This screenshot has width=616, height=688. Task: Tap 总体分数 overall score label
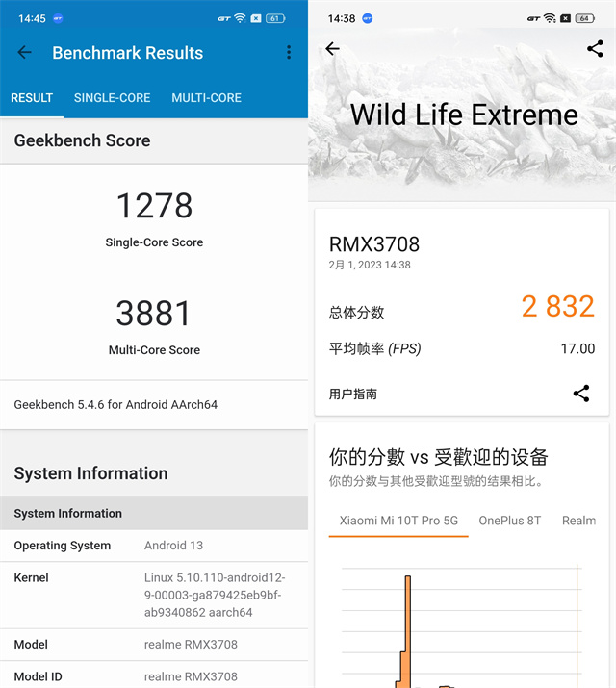click(x=356, y=313)
